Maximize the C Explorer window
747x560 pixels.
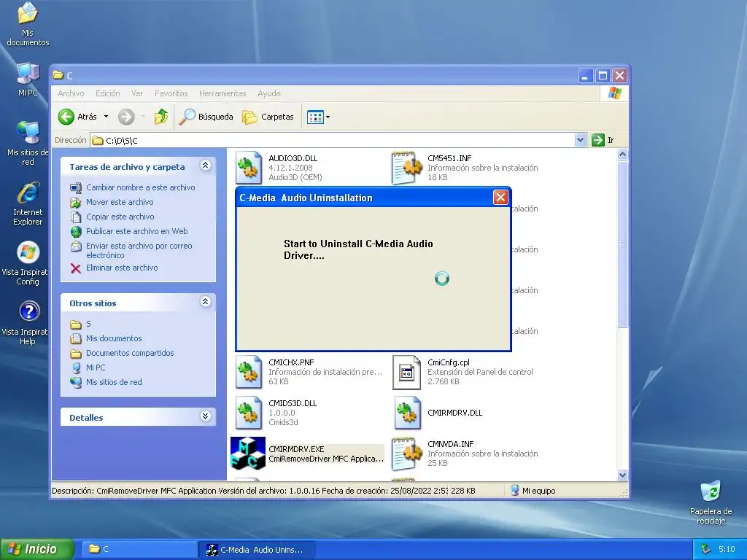tap(603, 76)
